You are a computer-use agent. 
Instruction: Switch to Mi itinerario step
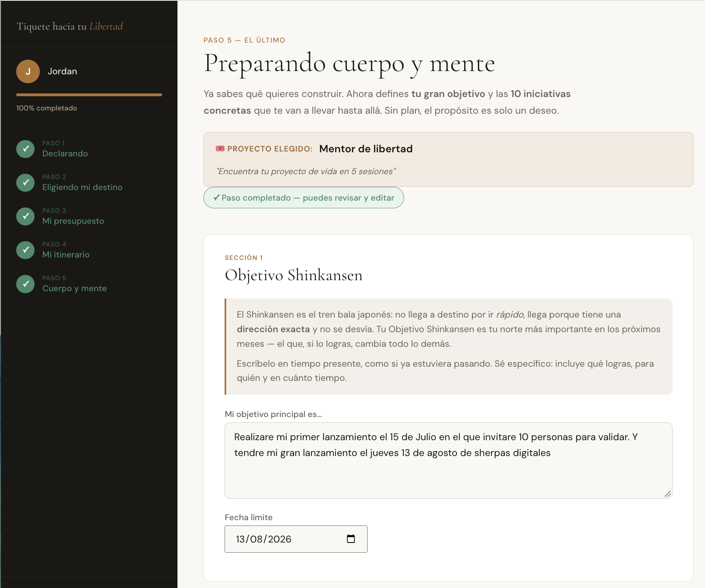[x=66, y=255]
